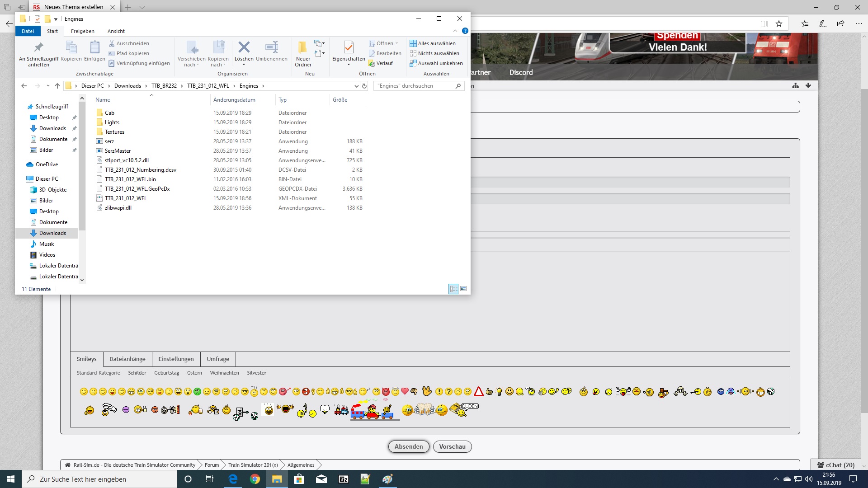Expand the address bar history dropdown
This screenshot has width=868, height=488.
[356, 86]
